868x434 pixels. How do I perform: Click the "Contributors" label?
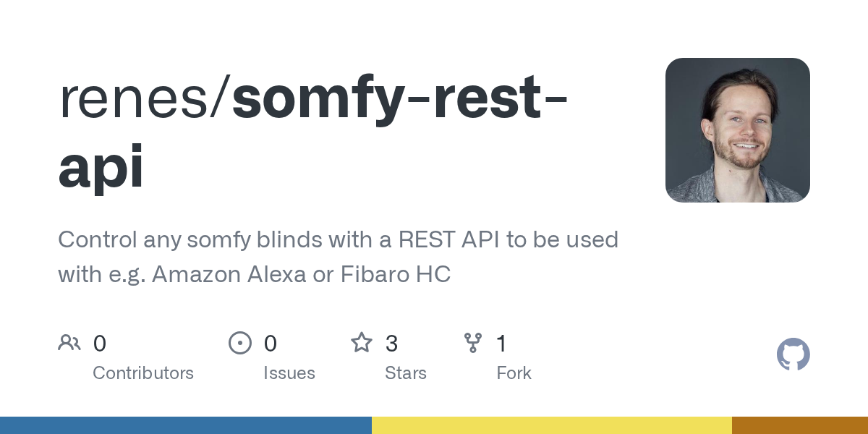(x=143, y=373)
